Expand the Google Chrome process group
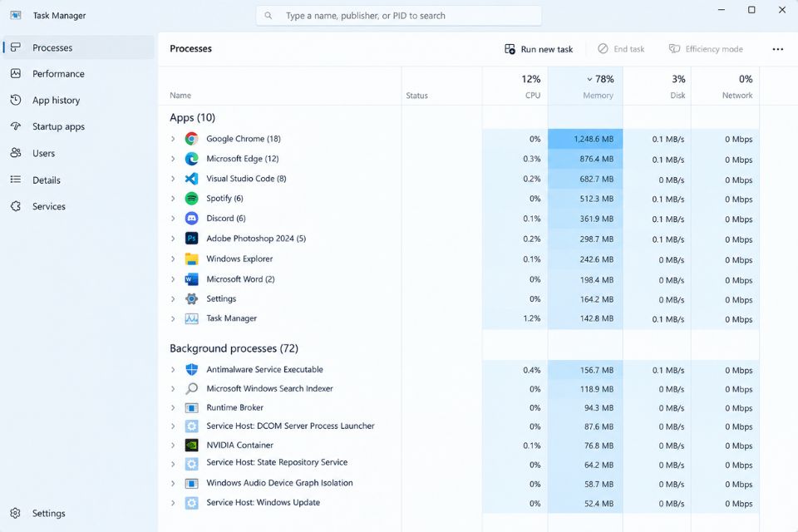The width and height of the screenshot is (798, 532). [173, 139]
